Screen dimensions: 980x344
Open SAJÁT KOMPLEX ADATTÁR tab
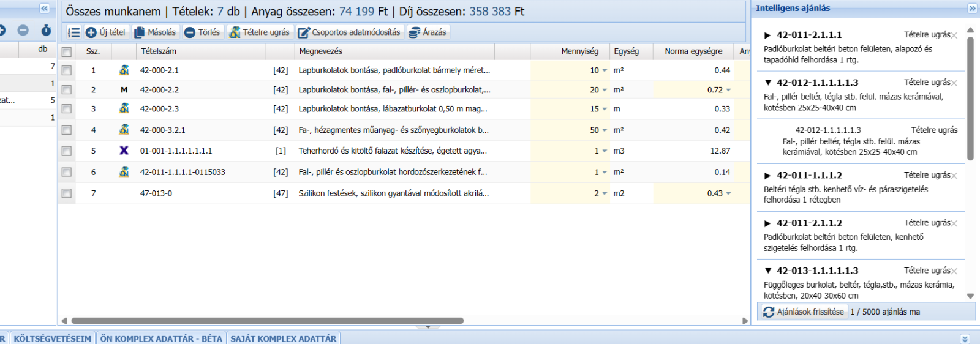click(283, 338)
